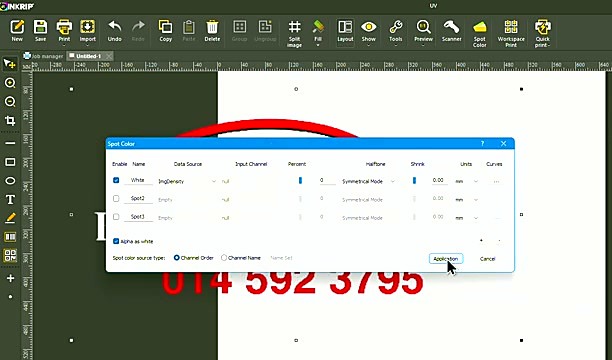Viewport: 612px width, 360px height.
Task: Click the Import icon
Action: (87, 31)
